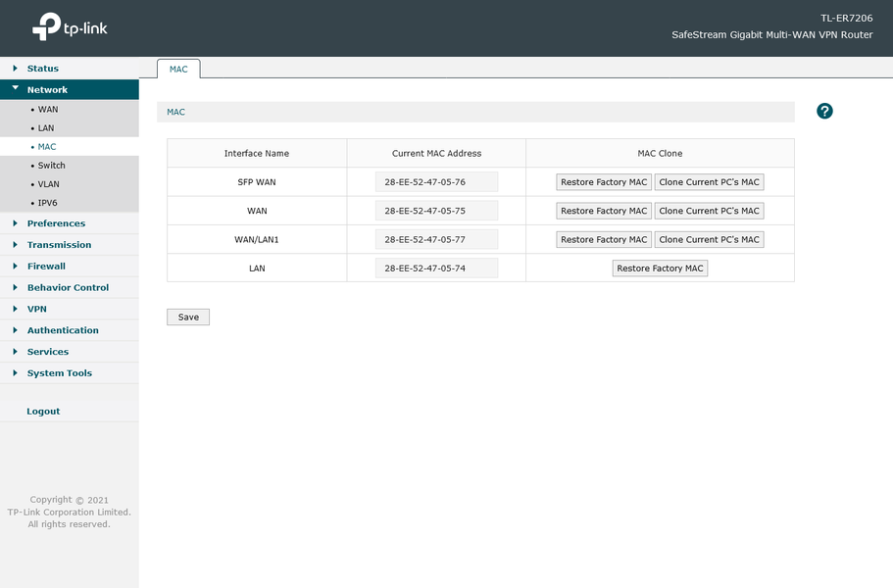Viewport: 893px width, 588px height.
Task: Clone Current PC's MAC for WAN
Action: (709, 211)
